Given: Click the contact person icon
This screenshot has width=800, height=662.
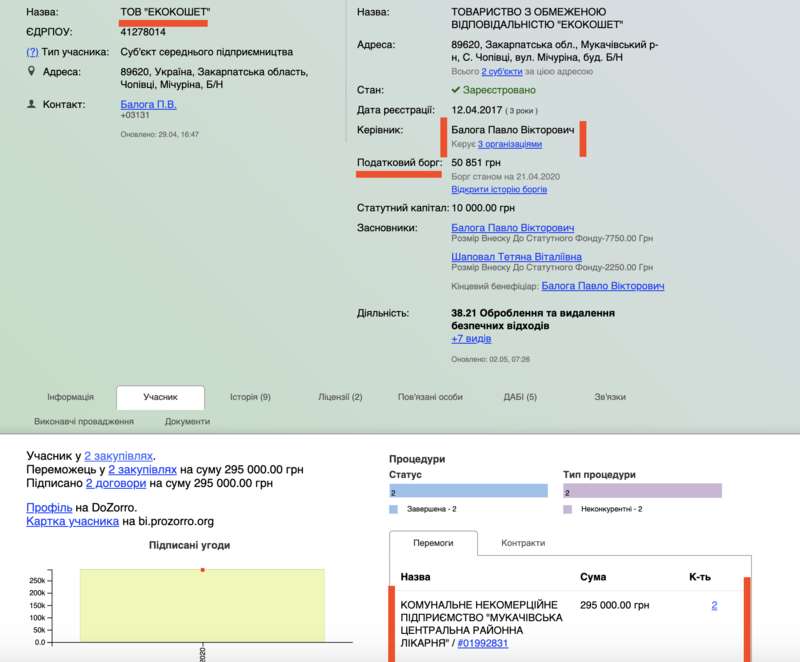Looking at the screenshot, I should [x=31, y=104].
